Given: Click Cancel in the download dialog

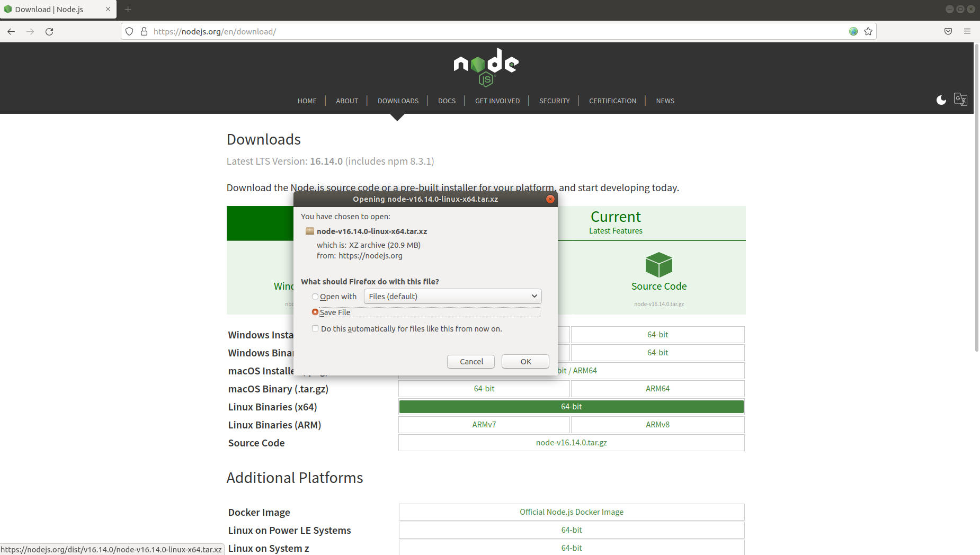Looking at the screenshot, I should tap(471, 361).
